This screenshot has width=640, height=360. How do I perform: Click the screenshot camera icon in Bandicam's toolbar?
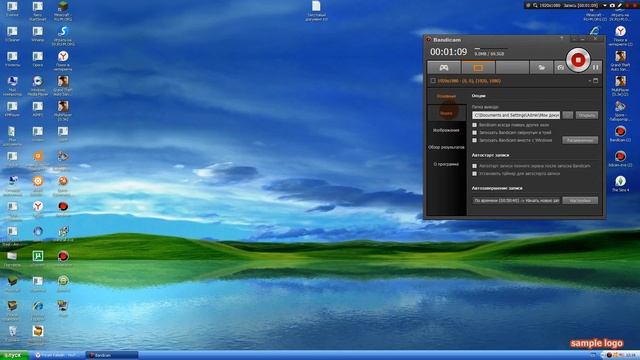click(x=560, y=67)
